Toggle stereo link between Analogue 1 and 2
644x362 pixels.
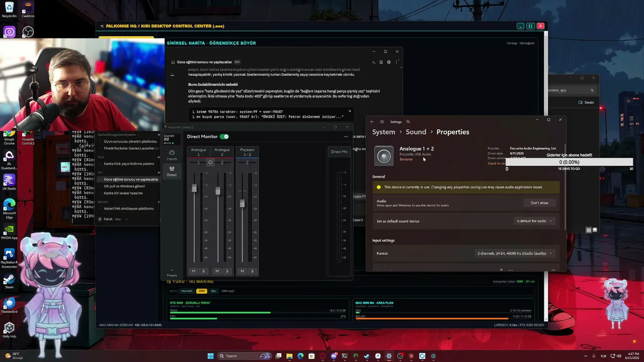(x=210, y=162)
